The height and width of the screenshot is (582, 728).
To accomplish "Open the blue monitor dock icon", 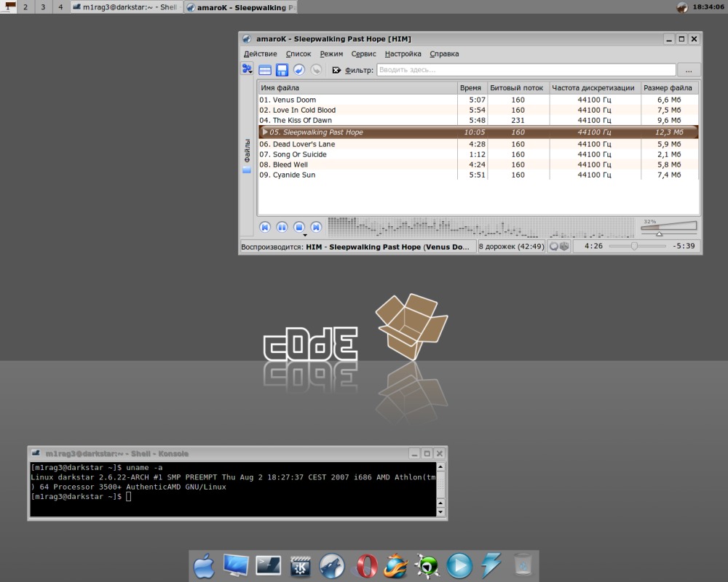I will click(x=236, y=565).
